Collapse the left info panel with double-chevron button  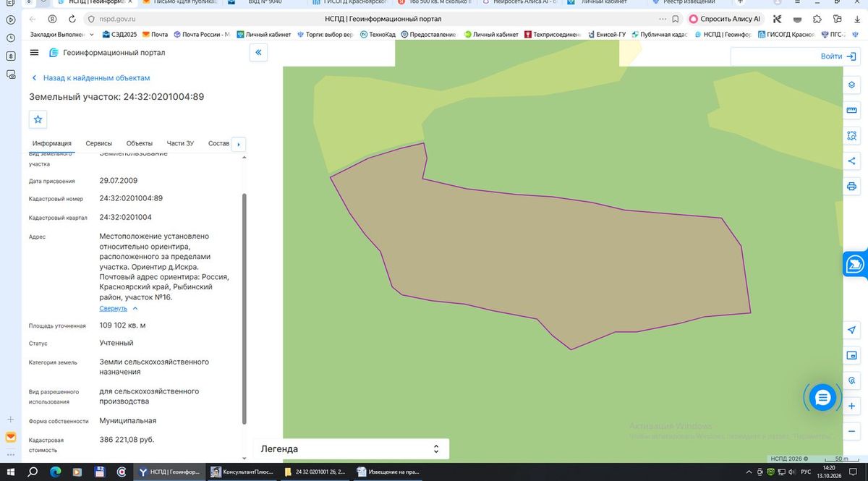(x=258, y=52)
